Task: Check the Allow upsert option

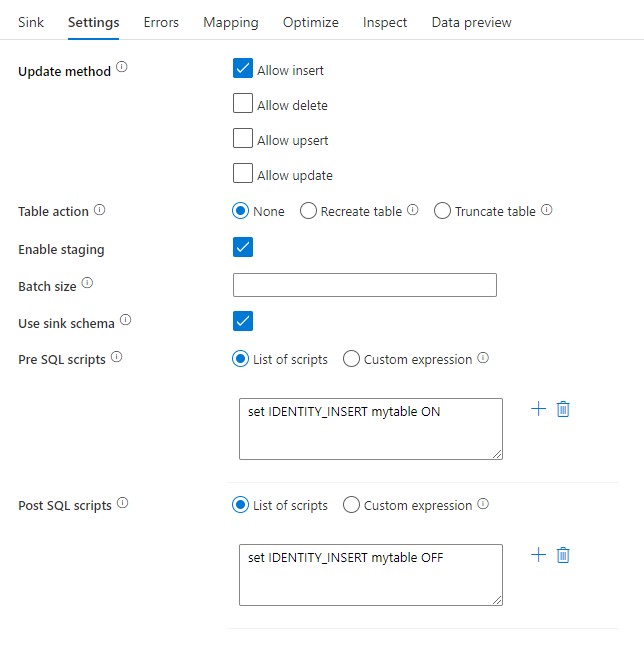Action: tap(243, 139)
